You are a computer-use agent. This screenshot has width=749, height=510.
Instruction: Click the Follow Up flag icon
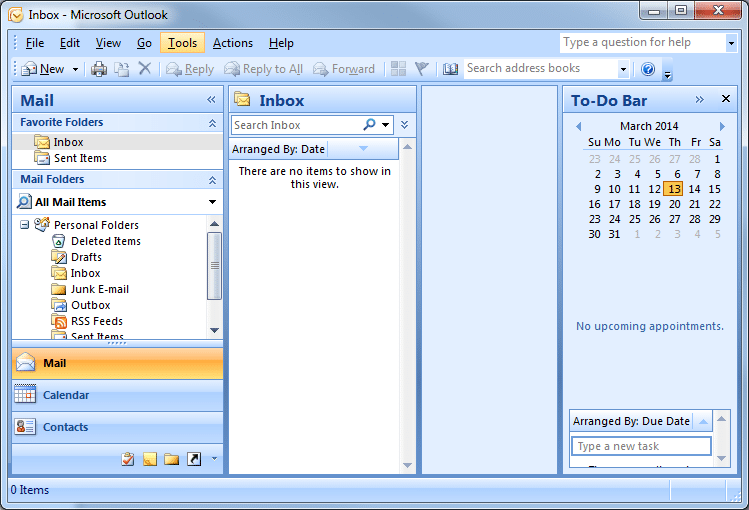tap(421, 69)
